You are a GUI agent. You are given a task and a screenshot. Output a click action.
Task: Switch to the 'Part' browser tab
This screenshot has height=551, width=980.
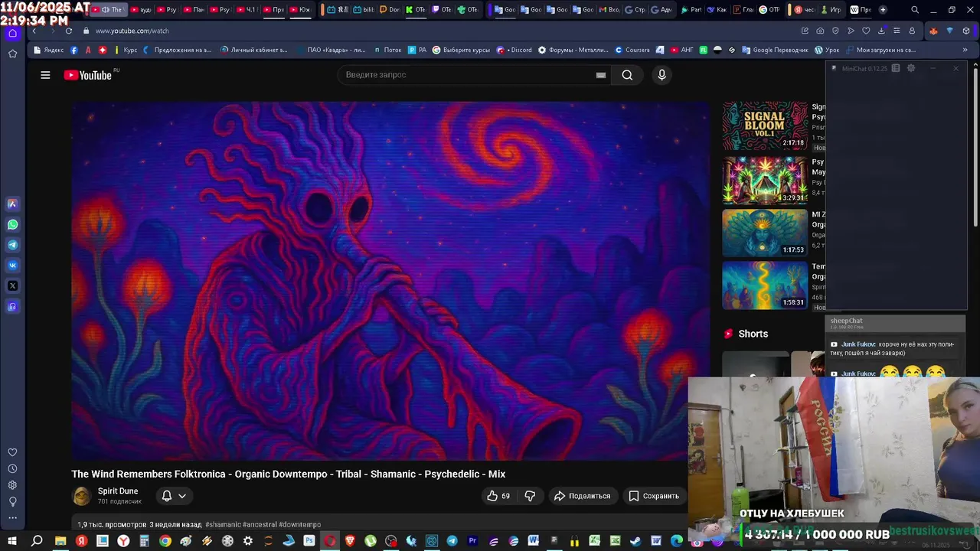click(x=691, y=10)
